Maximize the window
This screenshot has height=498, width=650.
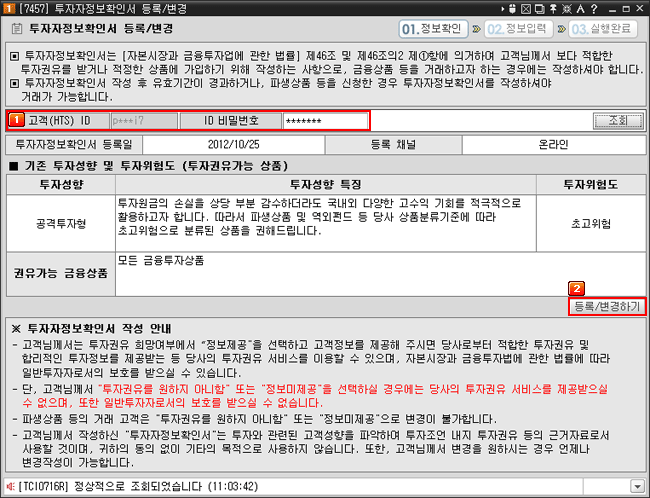coord(624,7)
